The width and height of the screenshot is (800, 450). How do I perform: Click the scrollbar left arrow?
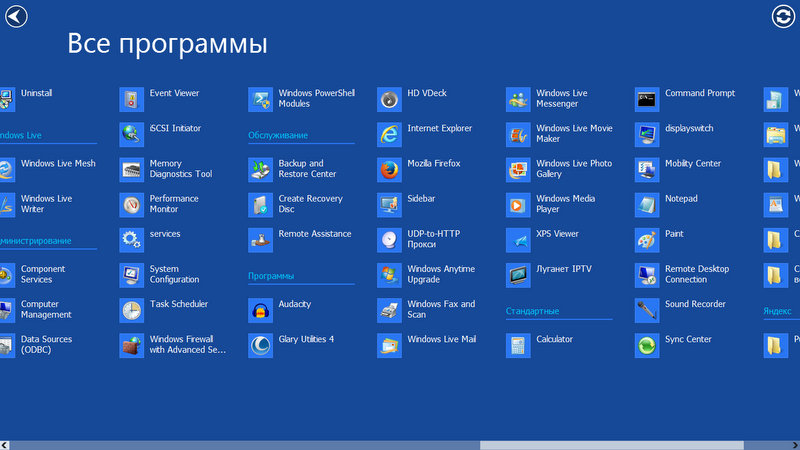pos(5,445)
